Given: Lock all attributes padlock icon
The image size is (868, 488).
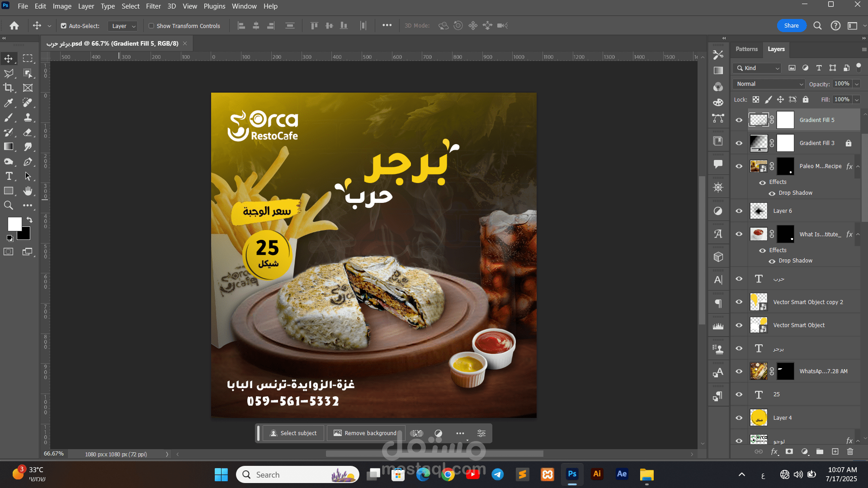Looking at the screenshot, I should click(x=805, y=99).
